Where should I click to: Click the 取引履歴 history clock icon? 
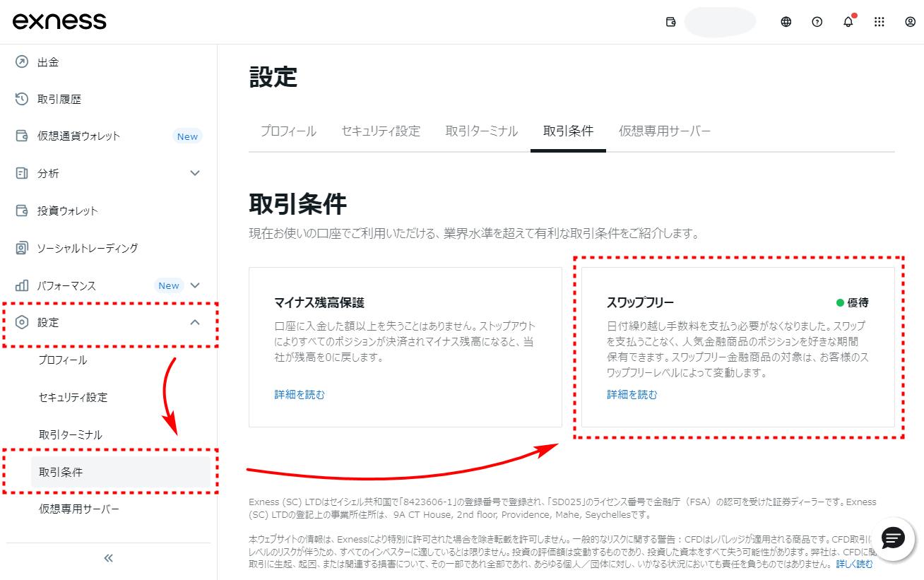[x=22, y=99]
